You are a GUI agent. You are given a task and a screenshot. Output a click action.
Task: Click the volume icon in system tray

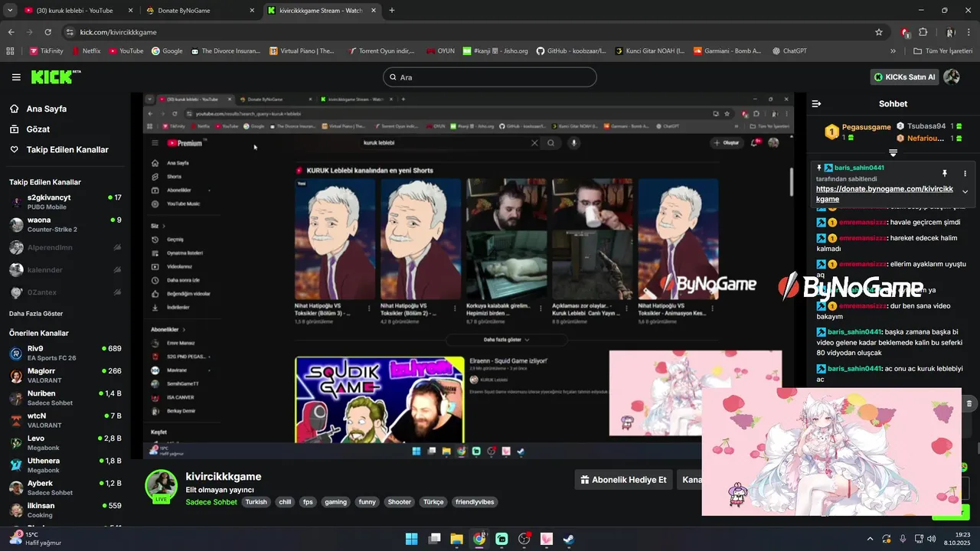pyautogui.click(x=931, y=539)
